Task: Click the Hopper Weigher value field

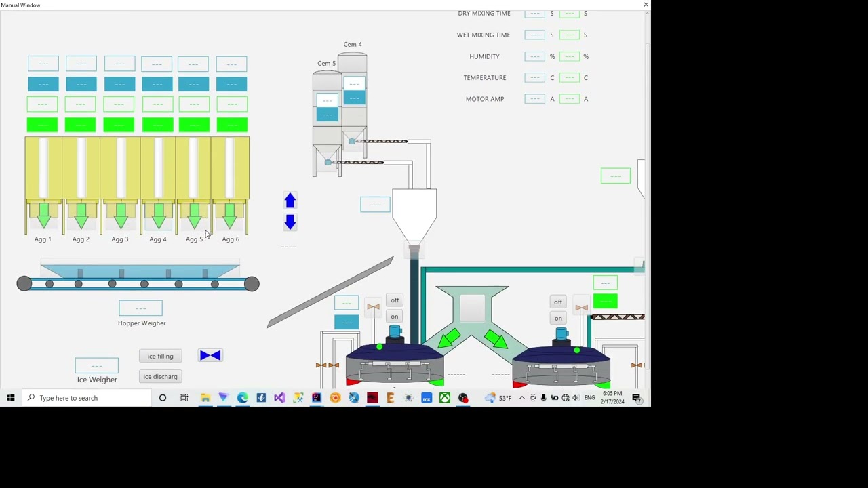Action: pyautogui.click(x=140, y=308)
